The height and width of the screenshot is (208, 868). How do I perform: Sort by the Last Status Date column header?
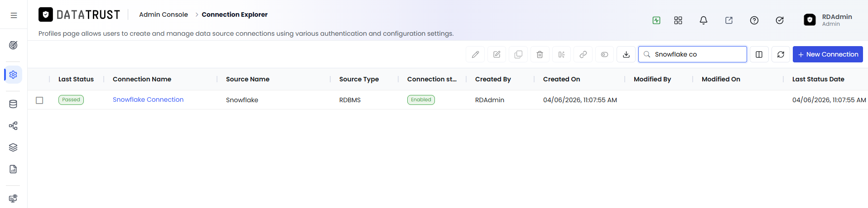click(x=818, y=79)
